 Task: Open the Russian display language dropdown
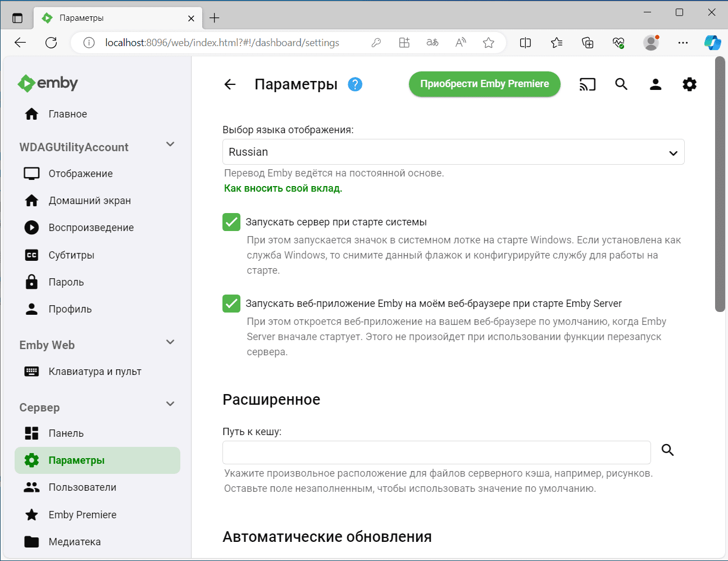coord(453,152)
